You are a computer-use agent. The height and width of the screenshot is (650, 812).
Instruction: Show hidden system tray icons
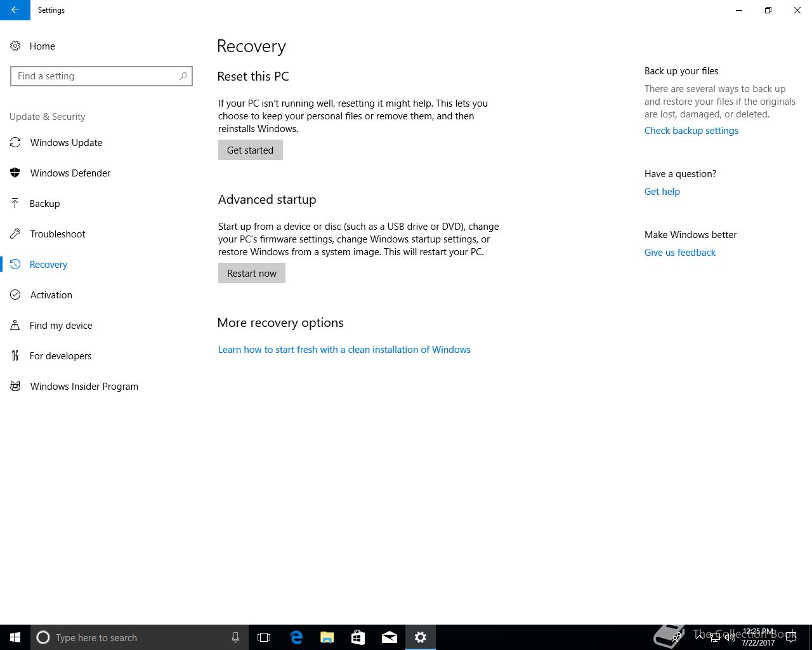point(699,637)
